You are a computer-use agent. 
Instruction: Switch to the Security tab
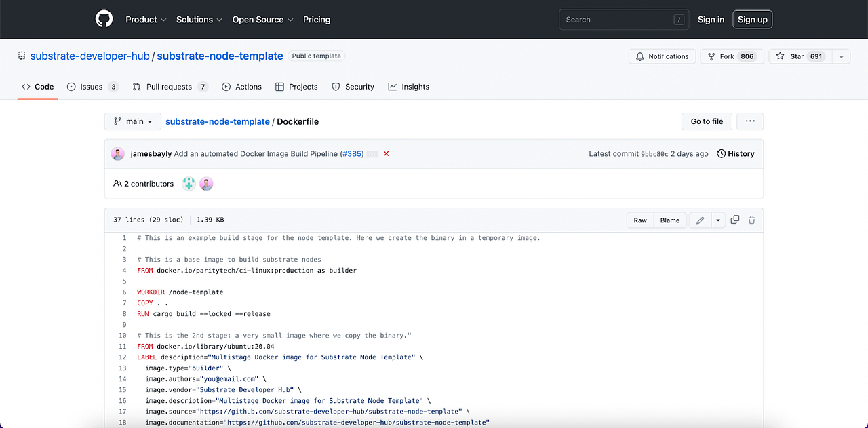point(353,87)
